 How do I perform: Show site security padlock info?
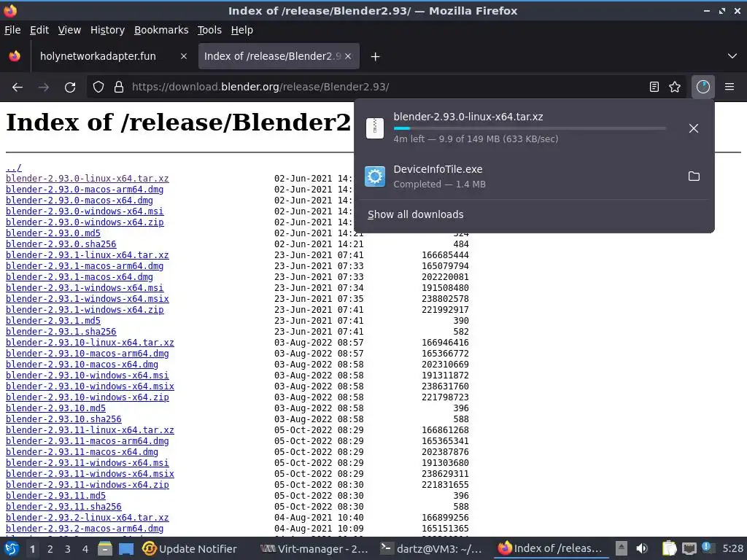tap(119, 87)
